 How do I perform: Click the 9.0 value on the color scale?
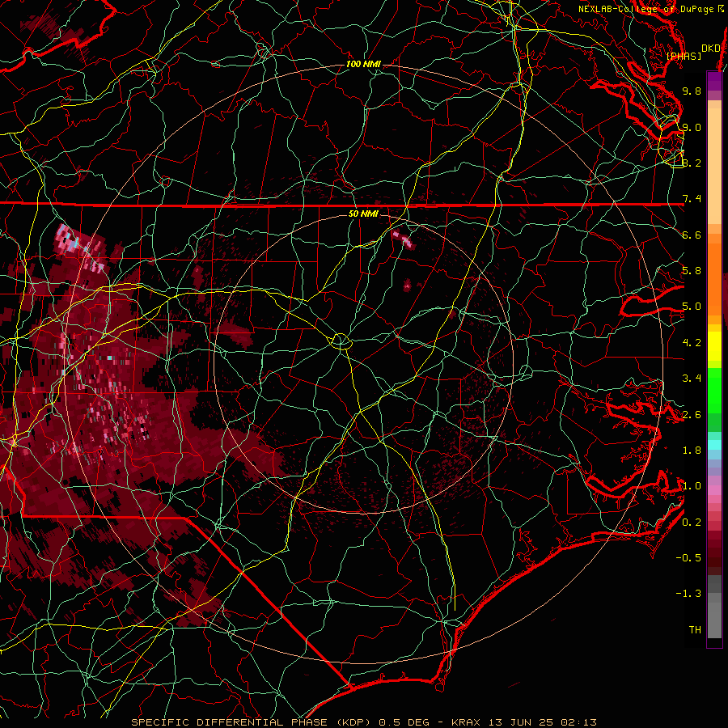point(692,127)
